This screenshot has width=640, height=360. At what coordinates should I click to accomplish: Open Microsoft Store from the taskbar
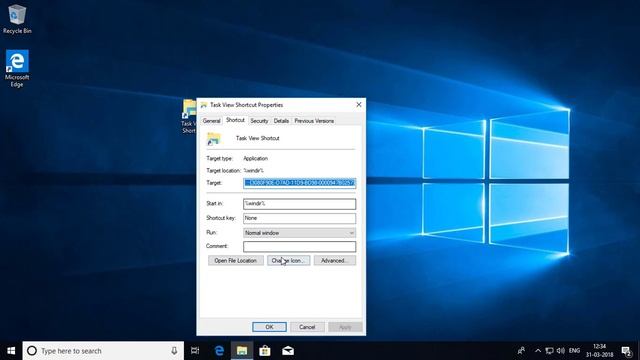(265, 351)
